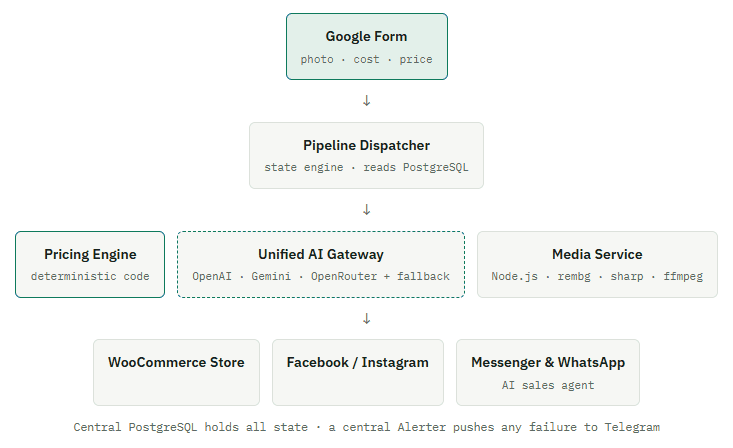Select the Pricing Engine box
The height and width of the screenshot is (448, 733).
pyautogui.click(x=90, y=264)
